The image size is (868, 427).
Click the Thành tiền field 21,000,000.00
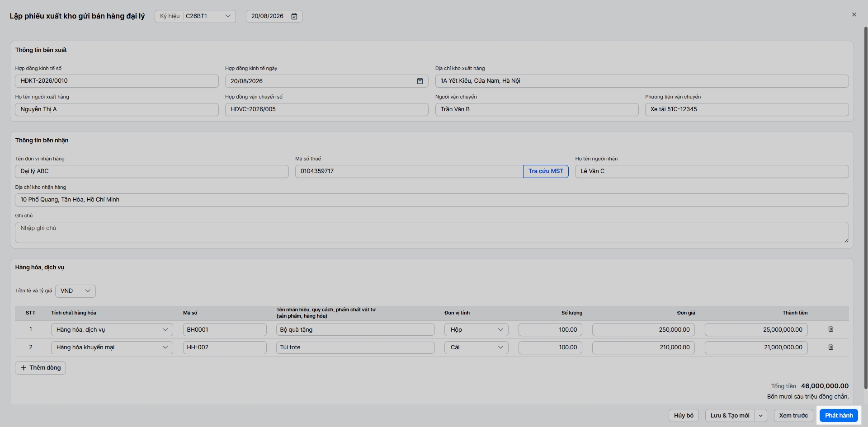[756, 347]
